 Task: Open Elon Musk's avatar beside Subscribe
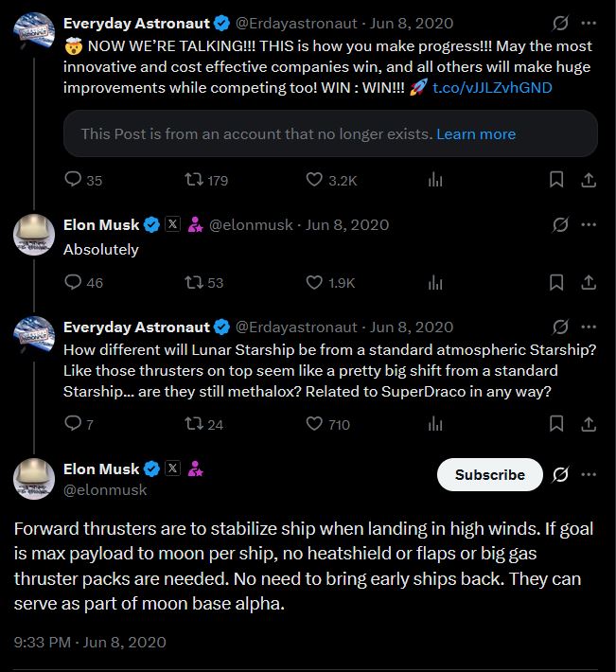(x=34, y=478)
